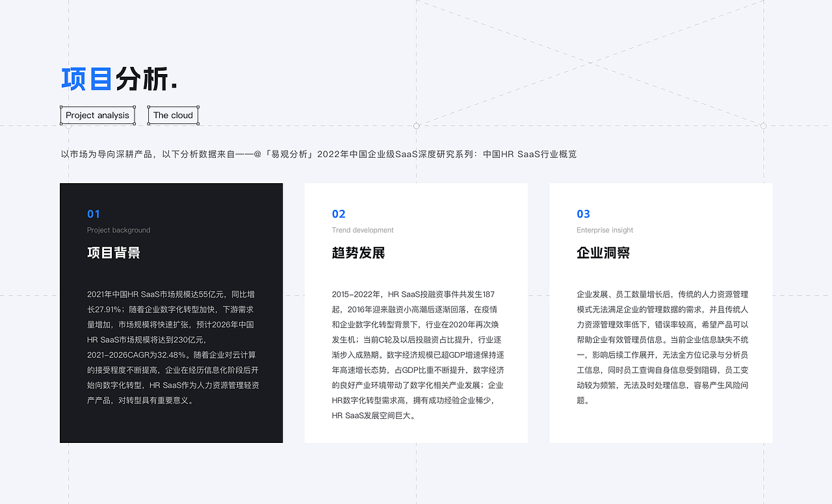Screen dimensions: 832x504
Task: Select the subtitle citing 易观分析 source
Action: [318, 154]
